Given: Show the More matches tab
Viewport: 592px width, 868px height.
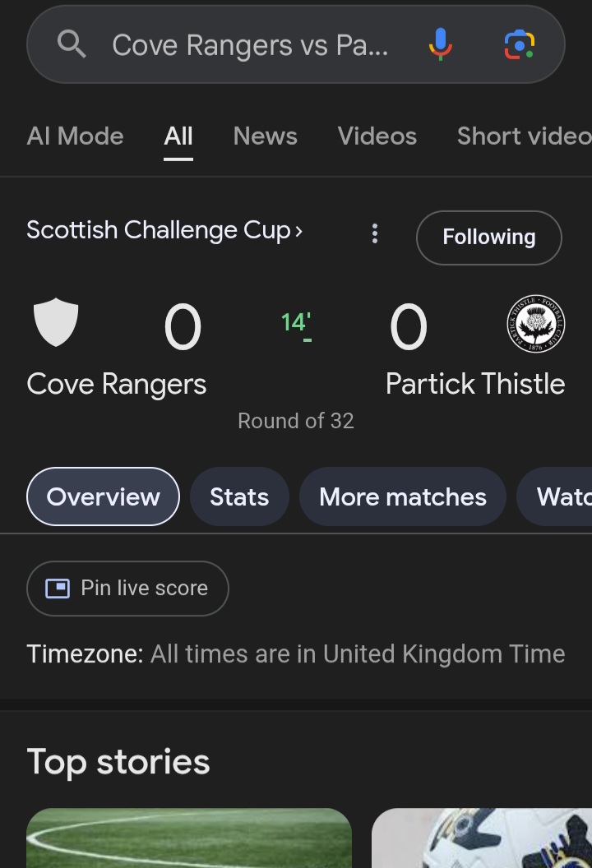Looking at the screenshot, I should point(402,496).
